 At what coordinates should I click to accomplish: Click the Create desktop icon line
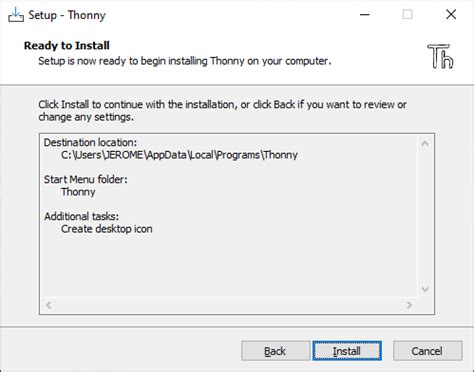coord(107,229)
